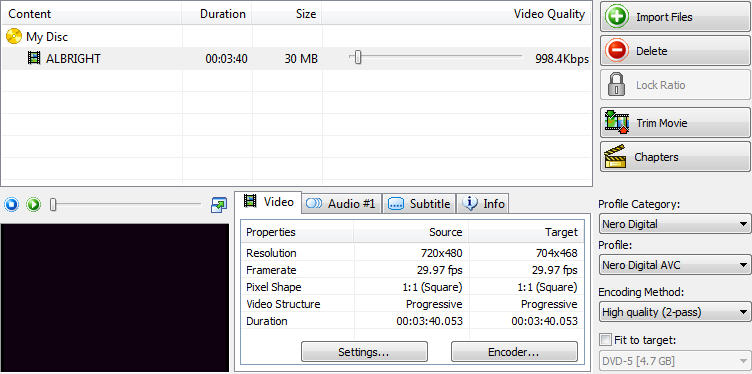Click the green plus Import Files icon
Image resolution: width=752 pixels, height=374 pixels.
616,17
